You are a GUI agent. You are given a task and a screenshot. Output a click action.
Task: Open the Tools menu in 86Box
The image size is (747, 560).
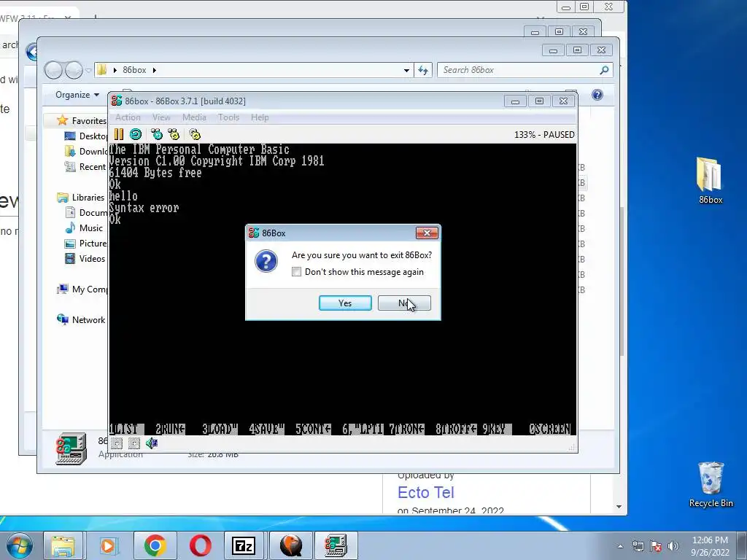pos(228,117)
